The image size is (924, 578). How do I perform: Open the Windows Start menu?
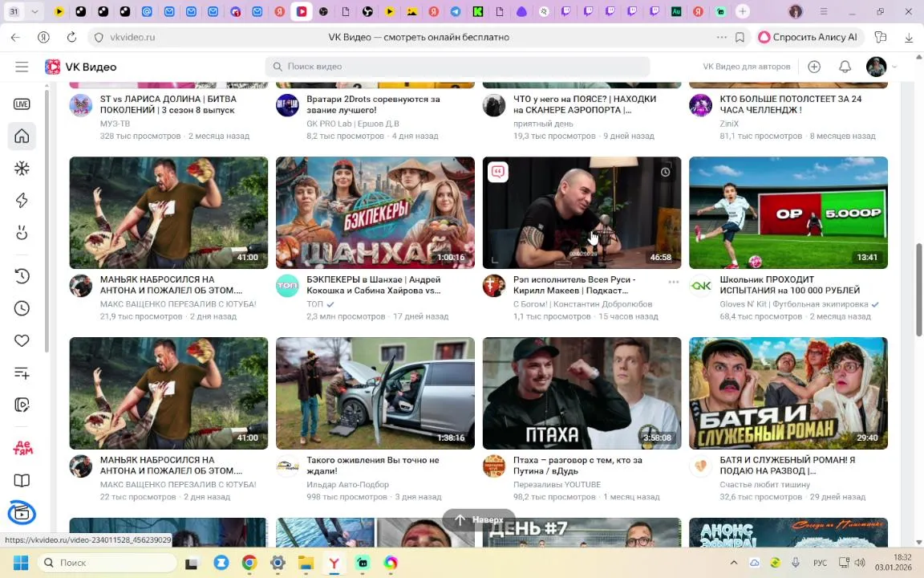(21, 563)
